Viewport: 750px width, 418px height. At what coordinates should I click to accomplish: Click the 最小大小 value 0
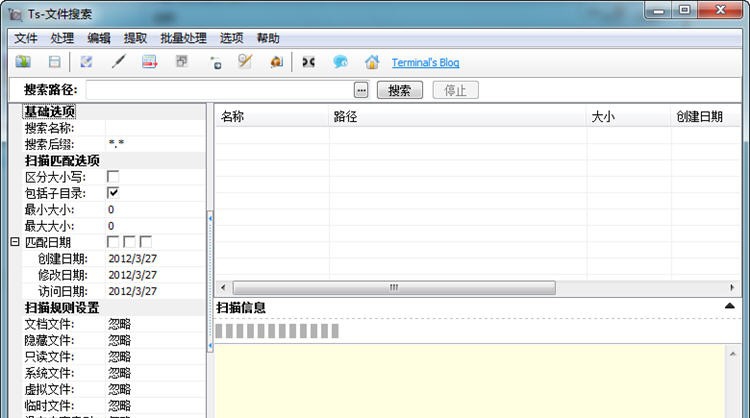coord(155,209)
